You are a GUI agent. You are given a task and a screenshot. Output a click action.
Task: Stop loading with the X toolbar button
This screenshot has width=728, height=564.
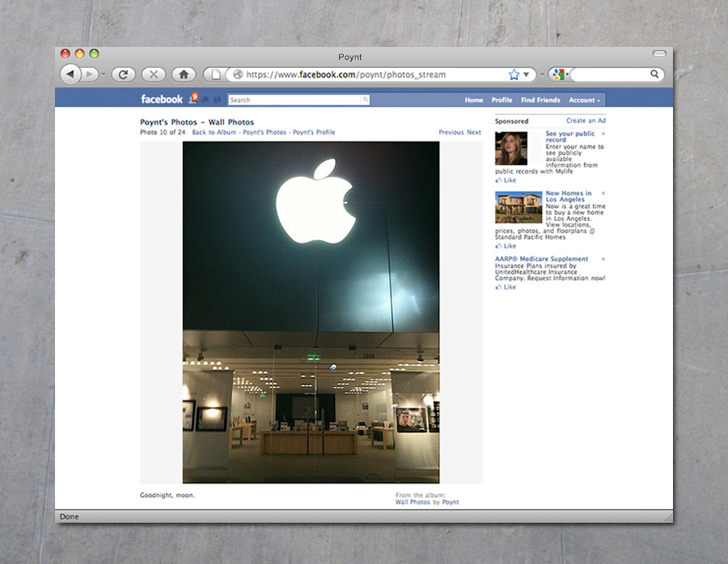tap(154, 74)
